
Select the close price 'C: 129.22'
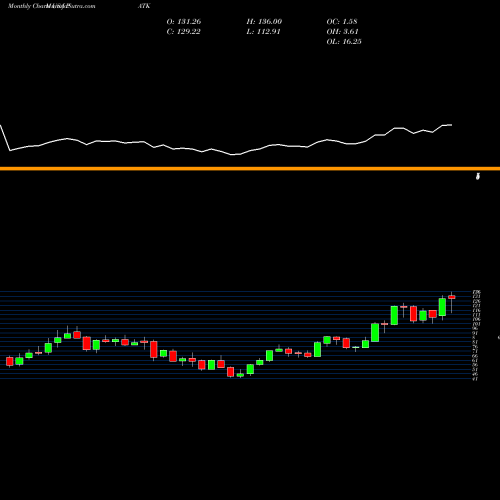pyautogui.click(x=183, y=32)
